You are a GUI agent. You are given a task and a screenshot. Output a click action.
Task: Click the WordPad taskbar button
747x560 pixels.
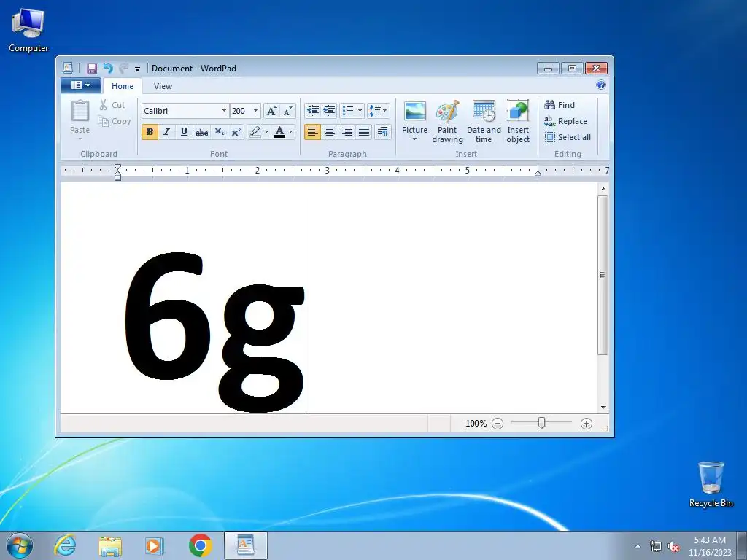[246, 545]
